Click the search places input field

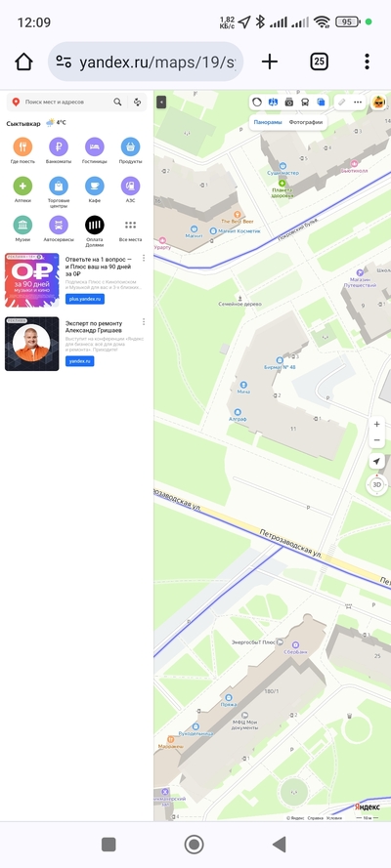pos(67,102)
